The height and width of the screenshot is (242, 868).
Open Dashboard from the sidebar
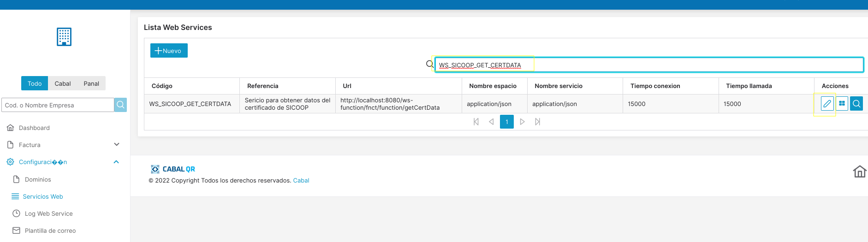[34, 128]
